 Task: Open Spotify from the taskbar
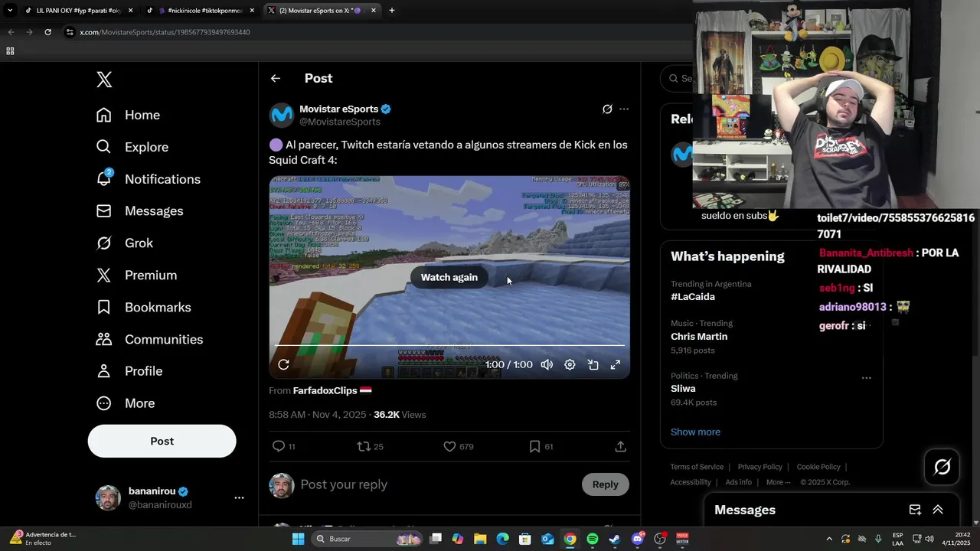point(593,539)
